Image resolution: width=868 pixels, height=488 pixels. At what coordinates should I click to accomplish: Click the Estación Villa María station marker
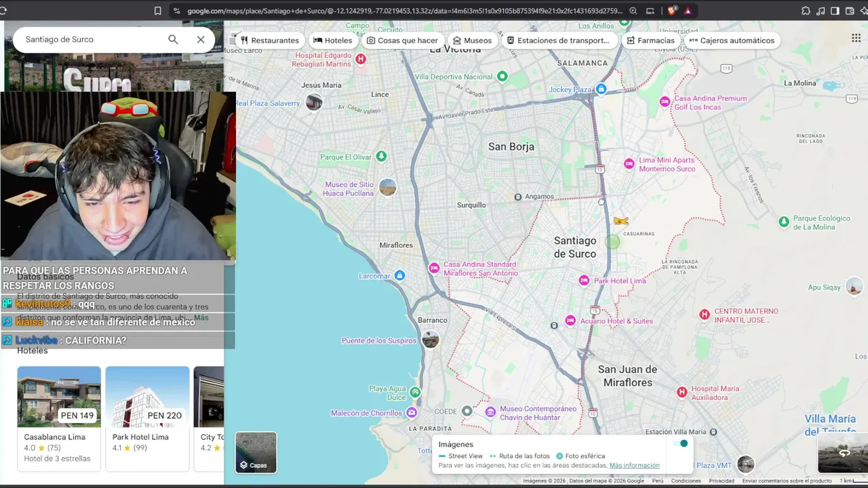pos(713,432)
